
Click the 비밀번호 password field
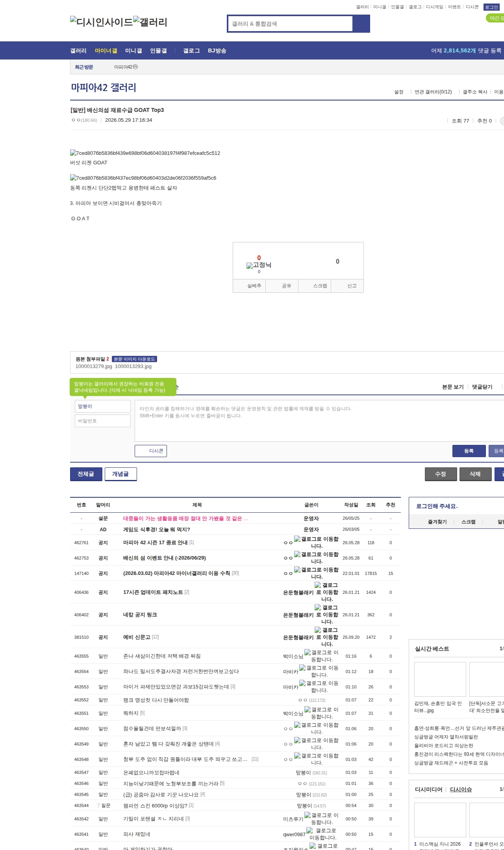pos(103,421)
